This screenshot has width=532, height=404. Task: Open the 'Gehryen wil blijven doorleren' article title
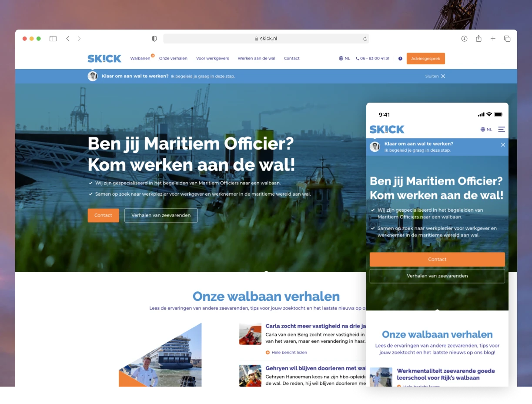pos(316,368)
